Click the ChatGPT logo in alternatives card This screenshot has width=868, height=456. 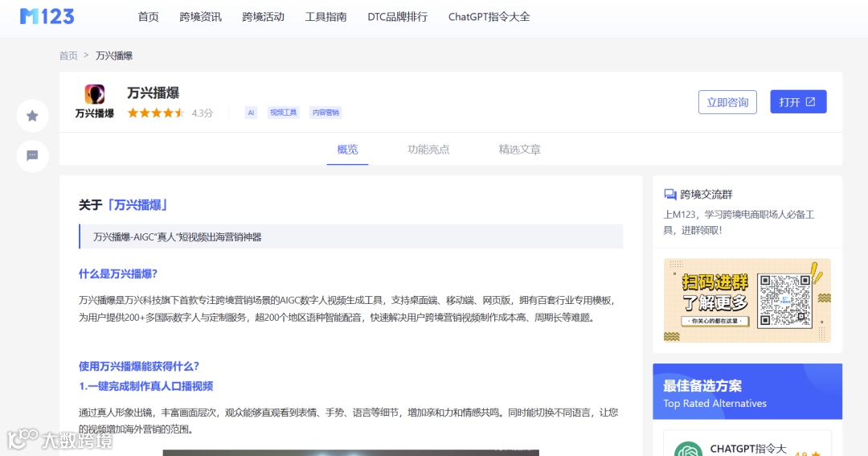coord(688,449)
